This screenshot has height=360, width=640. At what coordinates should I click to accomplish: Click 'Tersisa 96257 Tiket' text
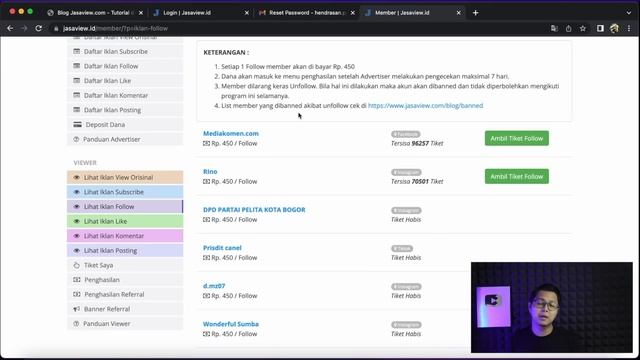click(417, 143)
